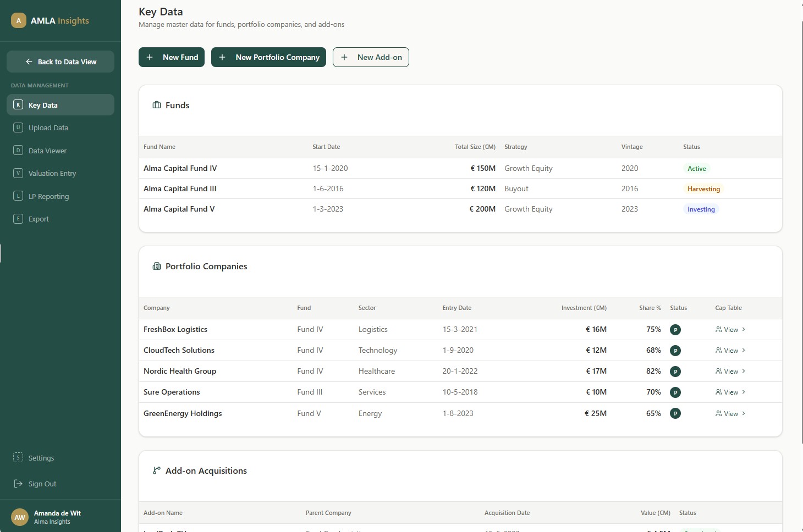Click Sign Out
Viewport: 803px width, 532px height.
click(61, 484)
